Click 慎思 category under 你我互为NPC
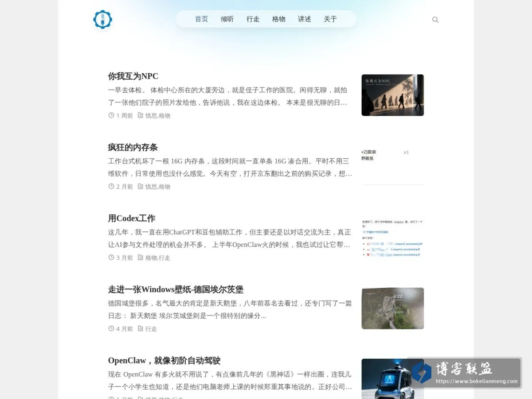 [151, 116]
